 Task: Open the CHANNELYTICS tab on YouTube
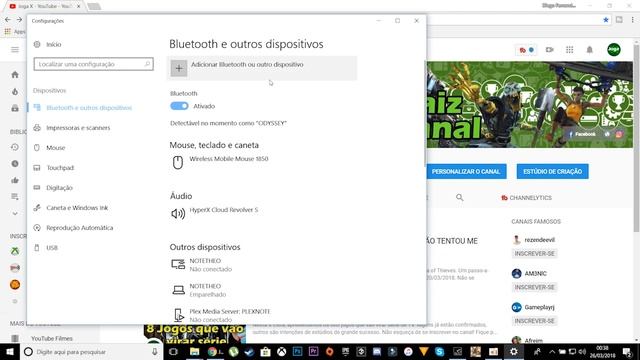pyautogui.click(x=527, y=198)
